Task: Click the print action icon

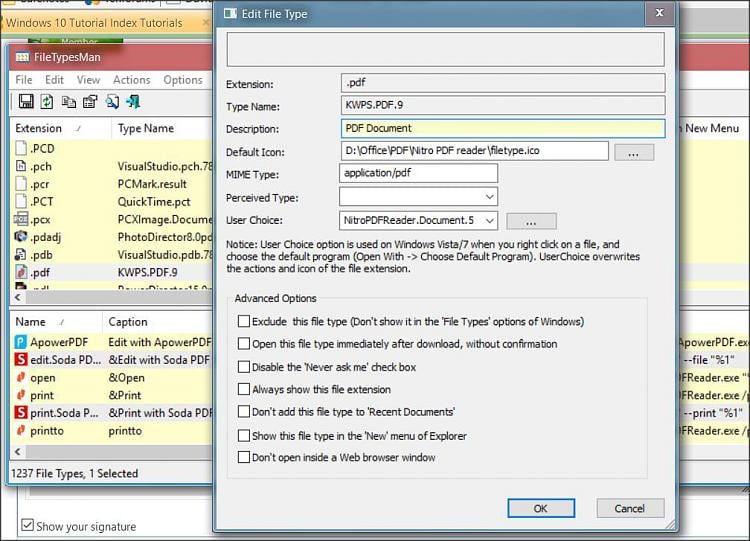Action: pyautogui.click(x=21, y=395)
